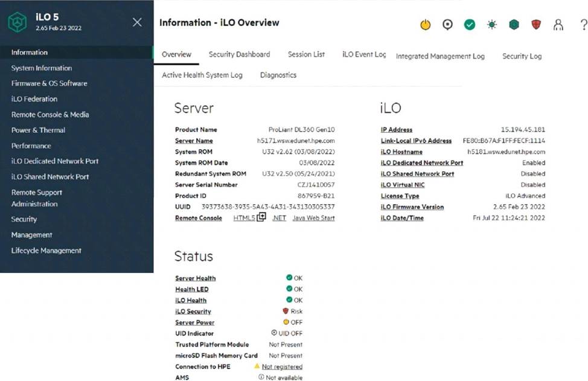Open the Integrated Management Log tab

[x=440, y=56]
